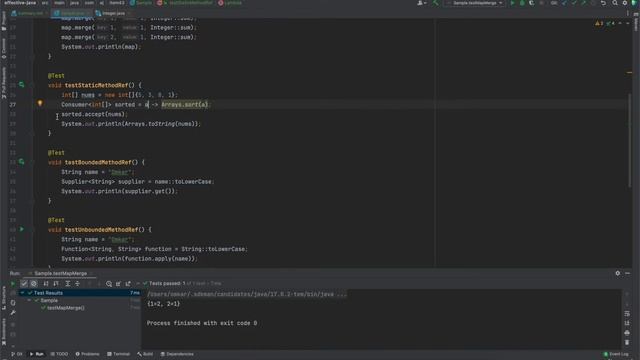Open test history clock-search icon
The width and height of the screenshot is (640, 360).
pyautogui.click(x=109, y=283)
